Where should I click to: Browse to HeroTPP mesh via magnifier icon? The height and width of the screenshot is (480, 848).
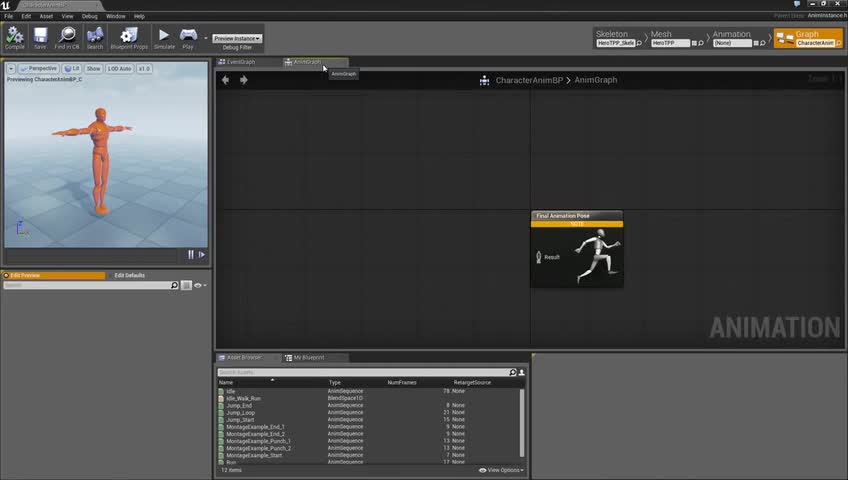(x=701, y=43)
